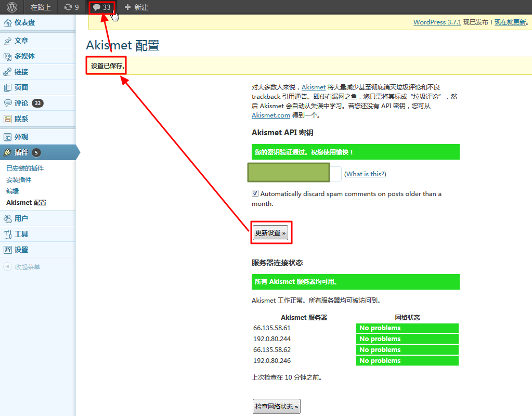Click the 仪表盘 home icon

pyautogui.click(x=7, y=23)
